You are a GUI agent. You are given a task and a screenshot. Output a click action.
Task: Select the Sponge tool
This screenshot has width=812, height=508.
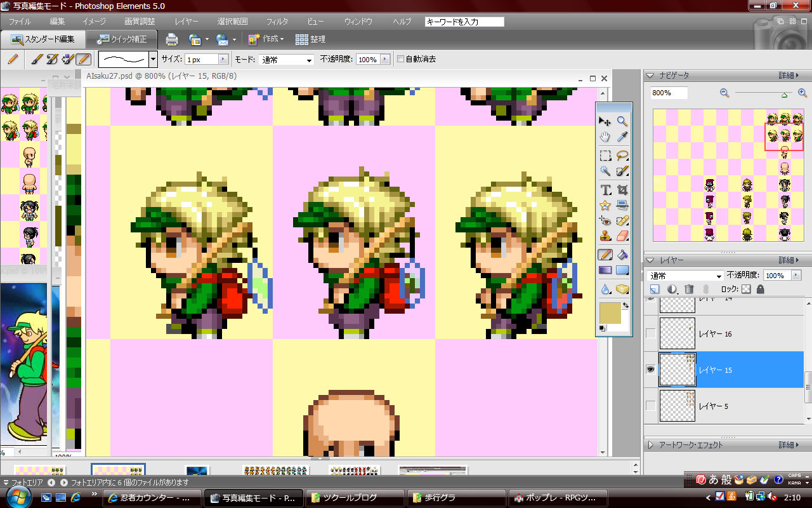pyautogui.click(x=622, y=290)
